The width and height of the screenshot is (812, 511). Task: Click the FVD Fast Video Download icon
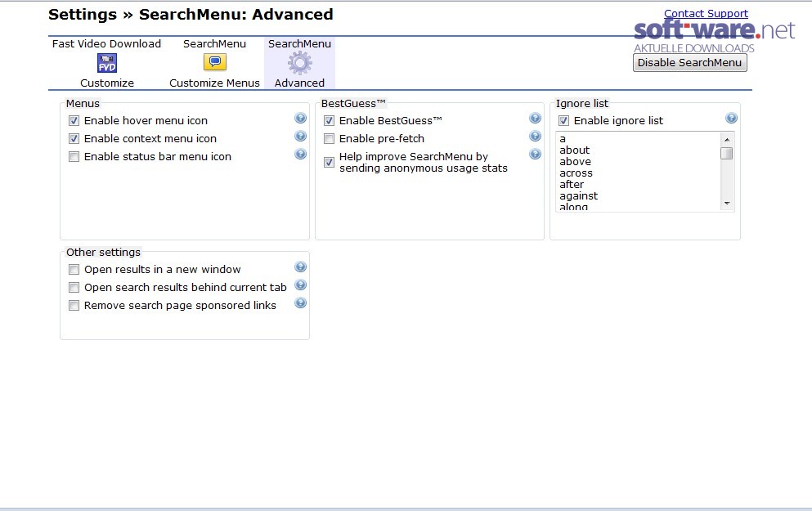point(107,63)
